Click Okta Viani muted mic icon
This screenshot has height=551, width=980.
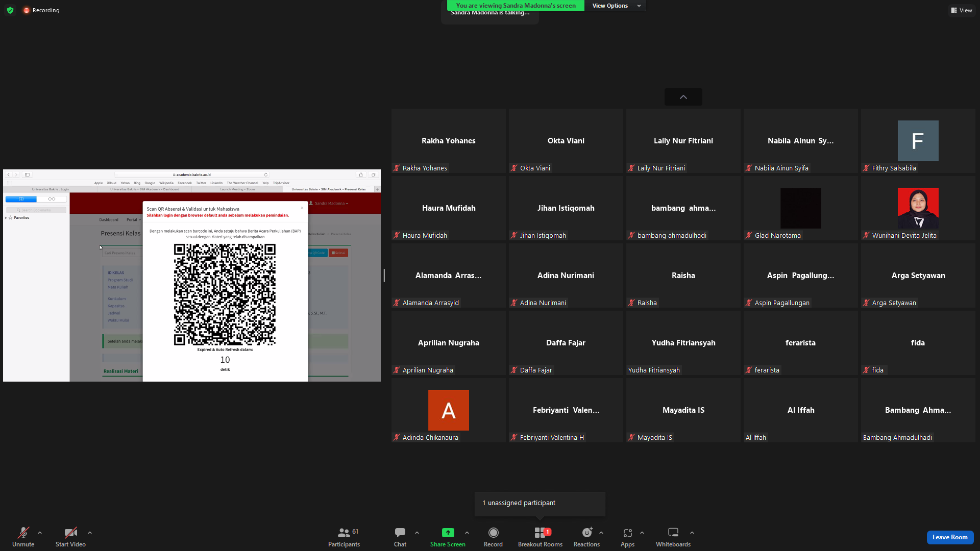coord(514,168)
